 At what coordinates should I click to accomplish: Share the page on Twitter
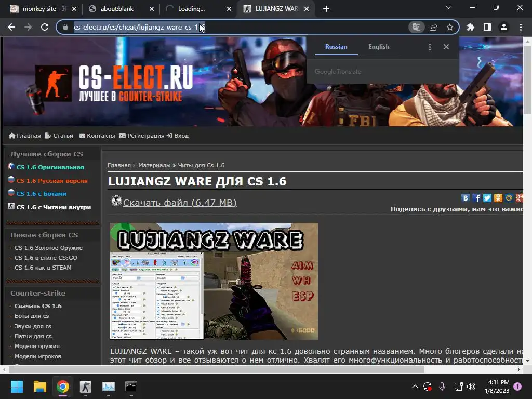point(487,198)
